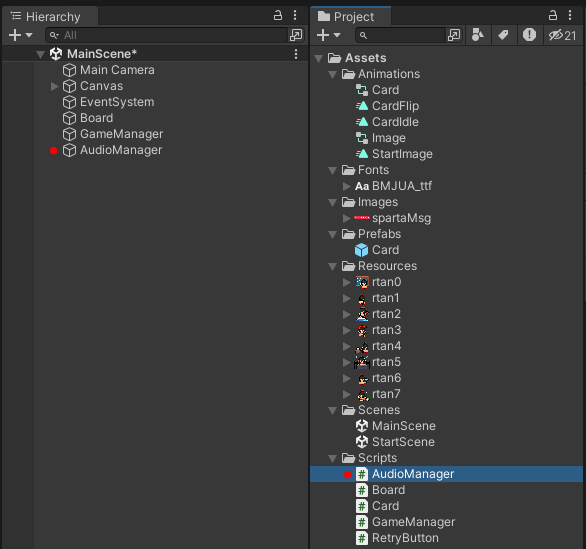Collapse the MainScene foldout arrow

tap(40, 55)
